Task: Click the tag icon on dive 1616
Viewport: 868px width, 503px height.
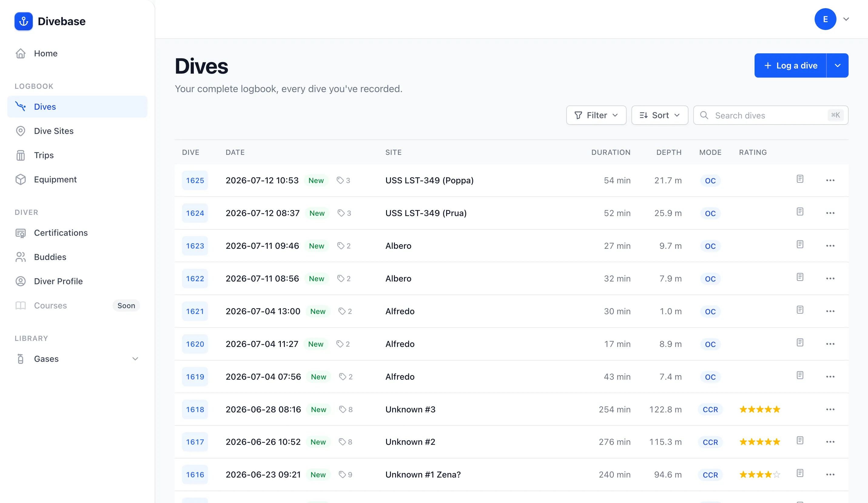Action: 342,475
